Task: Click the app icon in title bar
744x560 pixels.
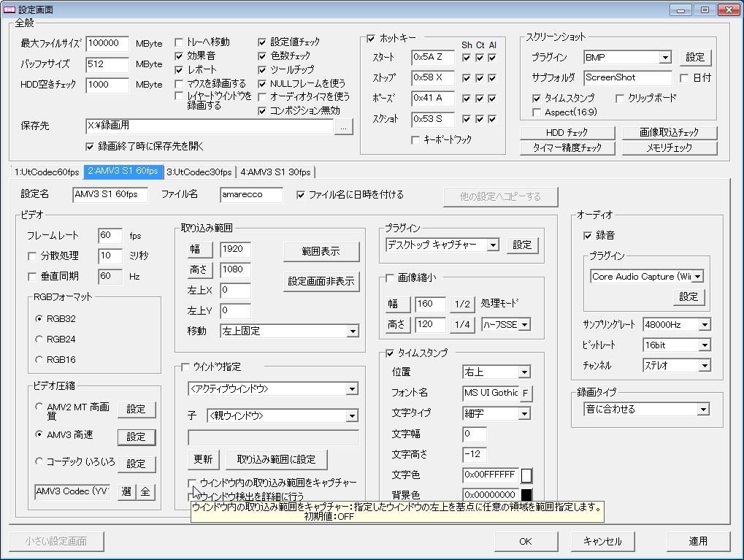Action: (9, 9)
